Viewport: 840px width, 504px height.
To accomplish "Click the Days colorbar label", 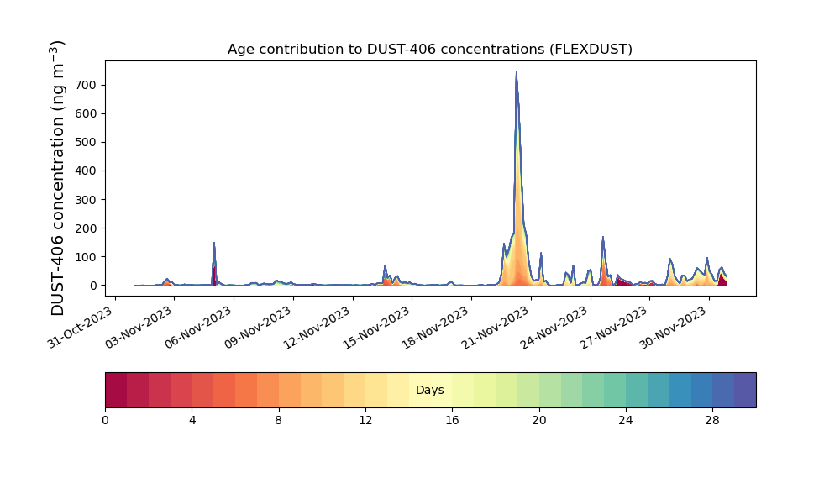I will pyautogui.click(x=429, y=391).
